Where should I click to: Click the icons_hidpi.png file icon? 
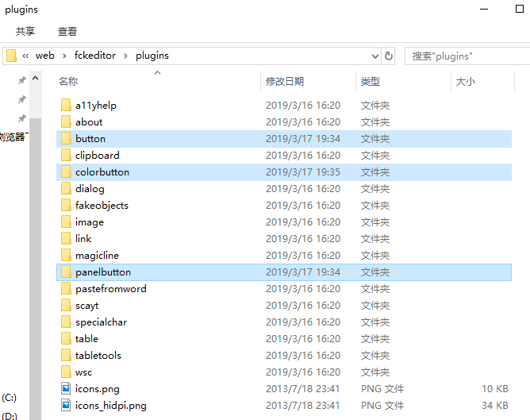66,405
